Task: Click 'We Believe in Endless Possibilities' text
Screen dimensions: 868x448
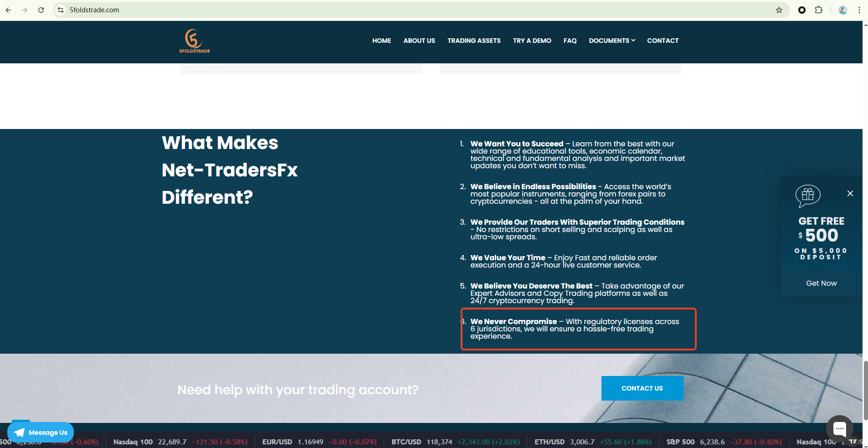Action: (x=533, y=186)
